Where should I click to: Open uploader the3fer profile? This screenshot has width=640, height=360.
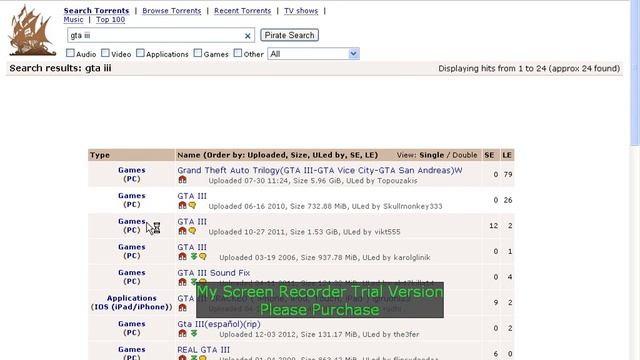tap(406, 335)
